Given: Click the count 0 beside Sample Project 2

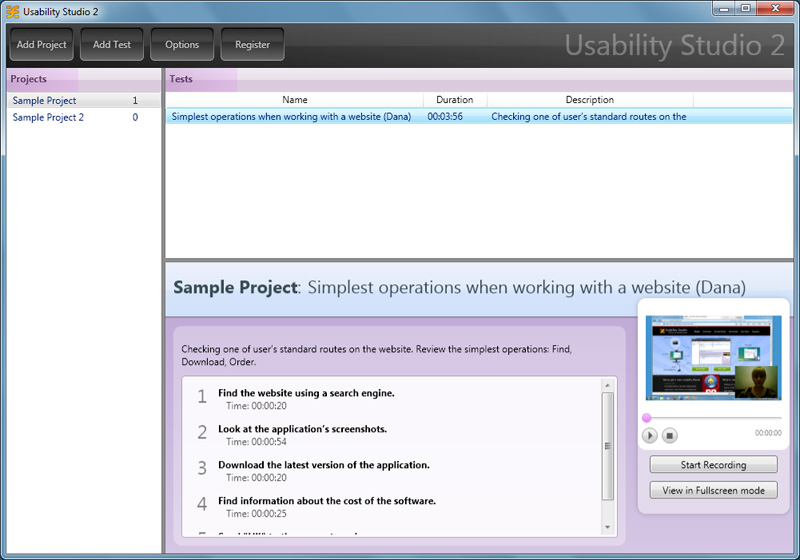Looking at the screenshot, I should [x=135, y=117].
